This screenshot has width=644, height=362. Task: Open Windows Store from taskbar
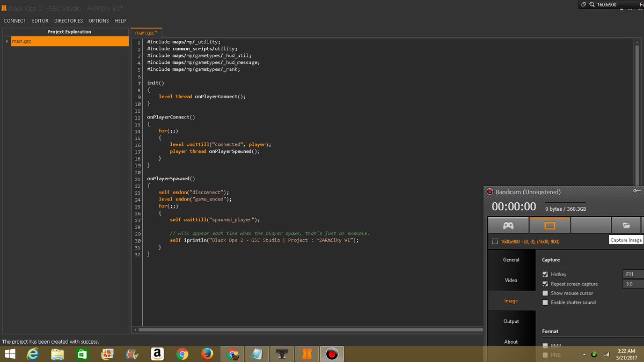tap(83, 354)
